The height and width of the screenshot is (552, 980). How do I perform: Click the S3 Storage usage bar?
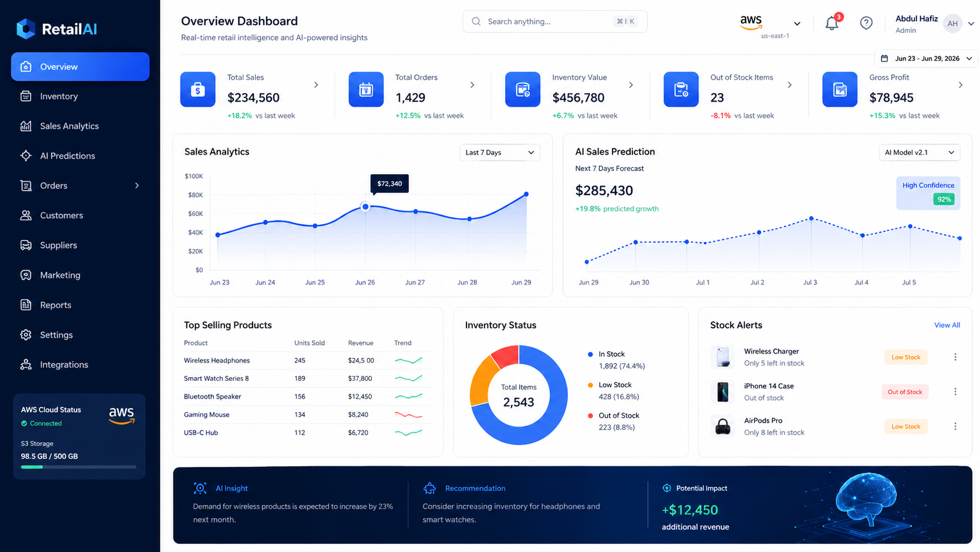coord(79,467)
